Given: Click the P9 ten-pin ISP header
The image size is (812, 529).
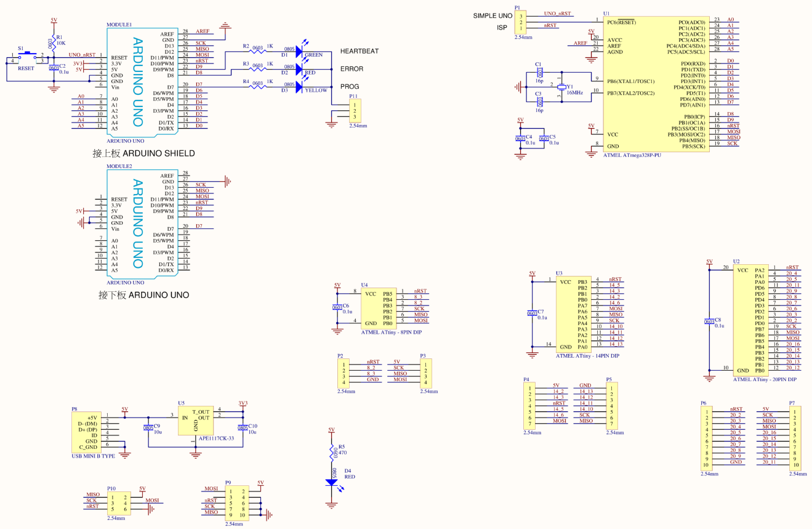Looking at the screenshot, I should [237, 504].
